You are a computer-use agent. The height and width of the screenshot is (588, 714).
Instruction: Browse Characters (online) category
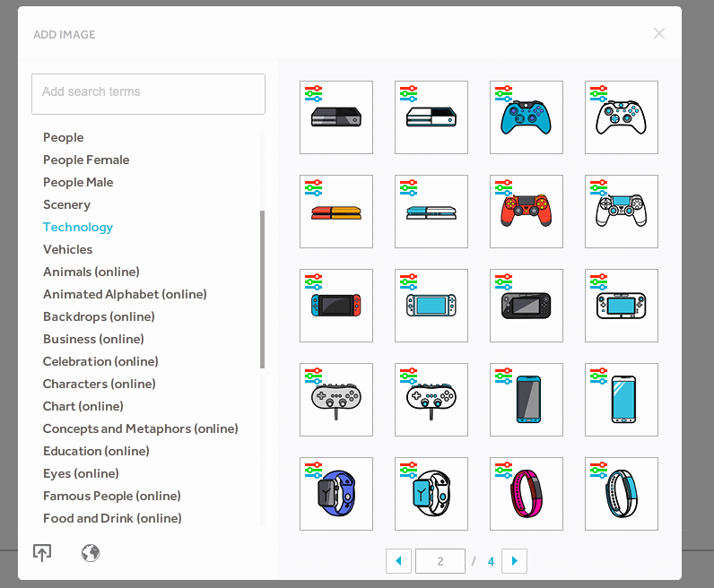[x=100, y=384]
